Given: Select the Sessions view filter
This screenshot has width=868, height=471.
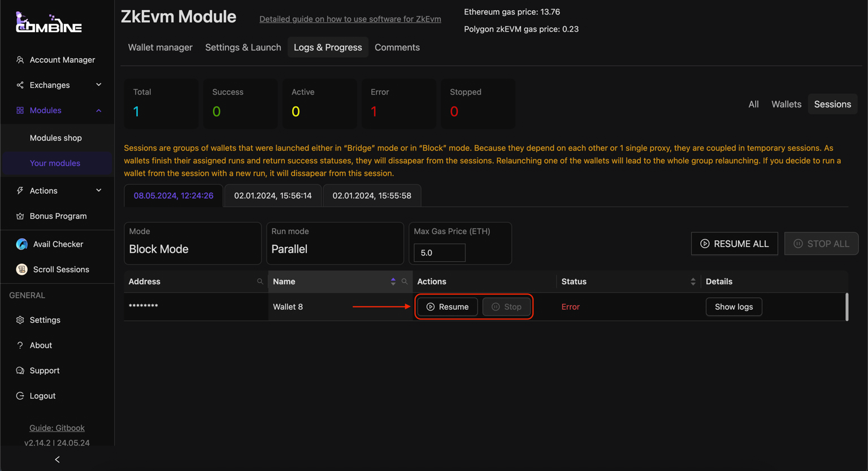Looking at the screenshot, I should (832, 104).
